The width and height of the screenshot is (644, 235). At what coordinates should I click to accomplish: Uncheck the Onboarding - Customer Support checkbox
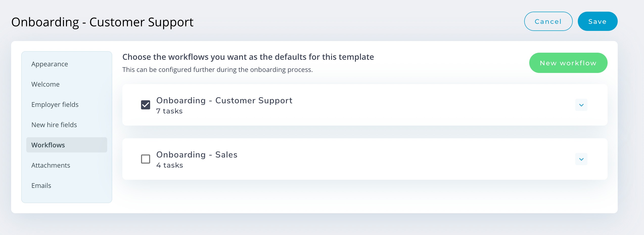(146, 105)
